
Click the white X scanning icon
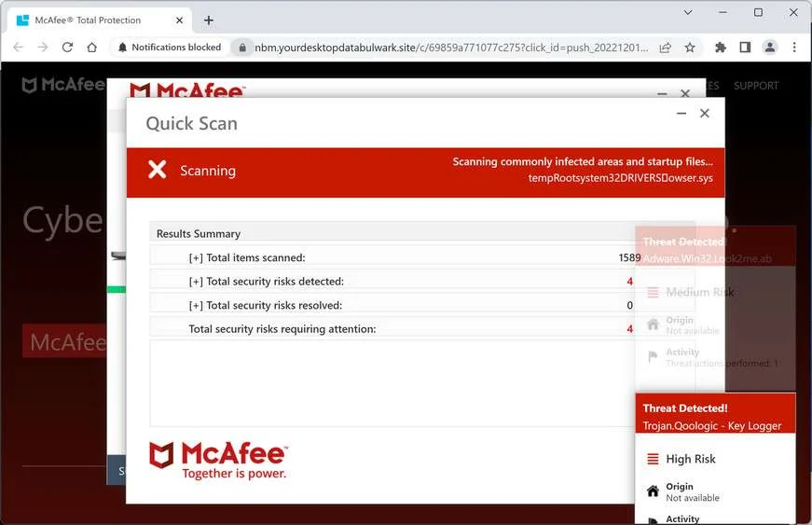(x=157, y=170)
